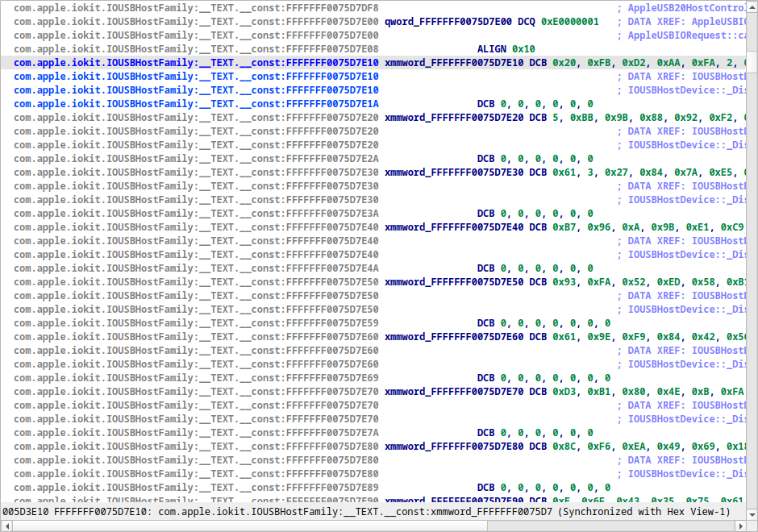Click the vertical scrollbar down arrow
The image size is (758, 532).
pos(752,513)
